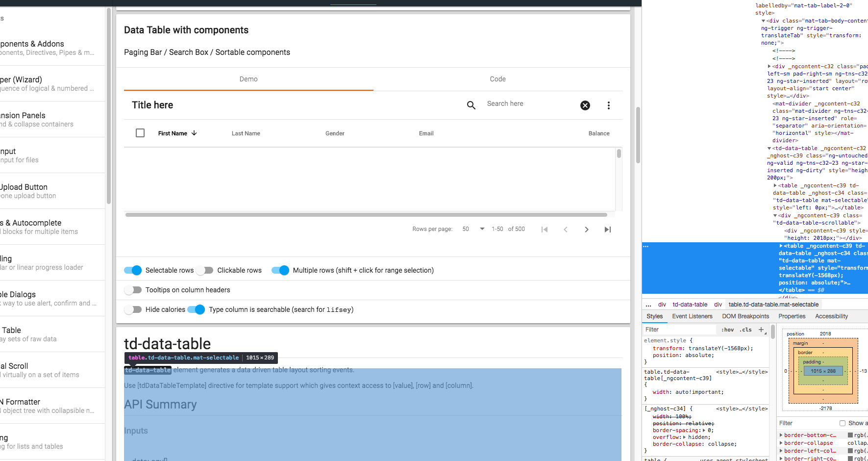
Task: Expand border-left-color computed property
Action: (781, 451)
